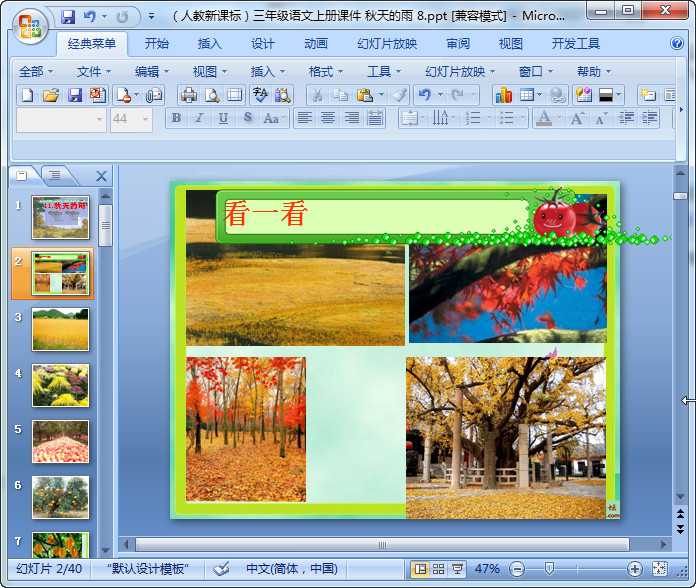This screenshot has height=588, width=696.
Task: Click the Outline tab in slide pane
Action: pos(55,175)
